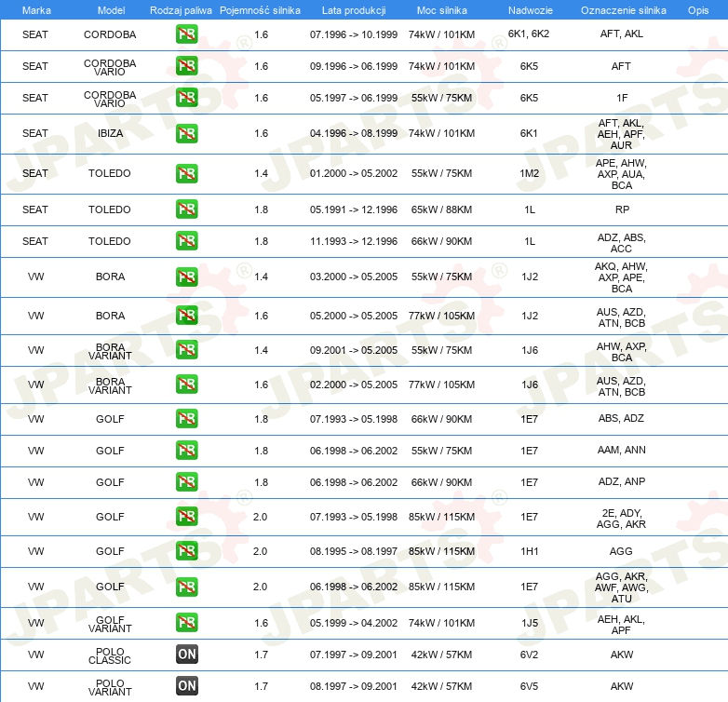Click the petrol icon in GOLF ABS, ADZ row
The width and height of the screenshot is (728, 702).
click(186, 418)
